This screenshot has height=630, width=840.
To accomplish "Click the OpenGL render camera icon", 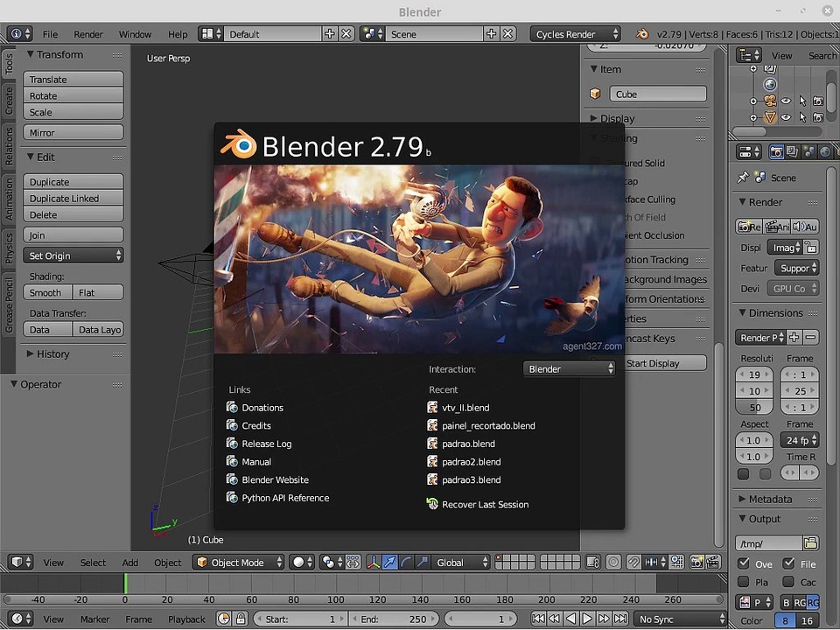I will point(696,562).
